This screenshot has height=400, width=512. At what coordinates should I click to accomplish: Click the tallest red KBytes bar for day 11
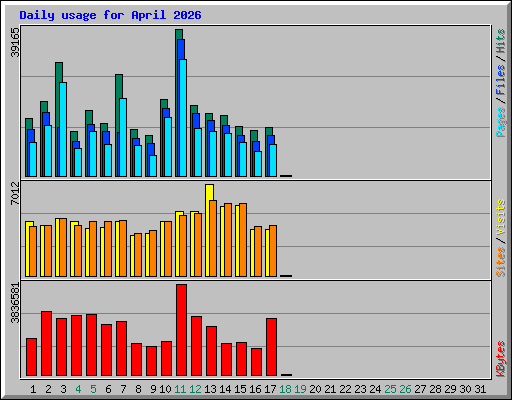181,330
